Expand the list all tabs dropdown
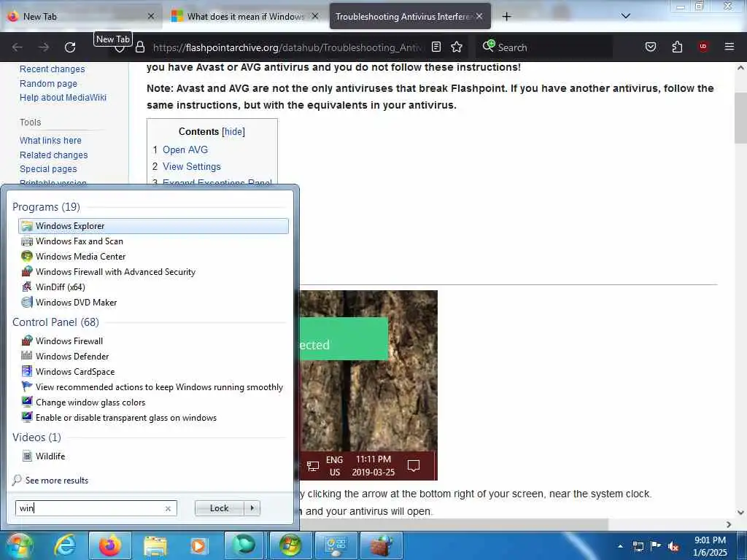Screen dimensions: 747x560 coord(625,16)
